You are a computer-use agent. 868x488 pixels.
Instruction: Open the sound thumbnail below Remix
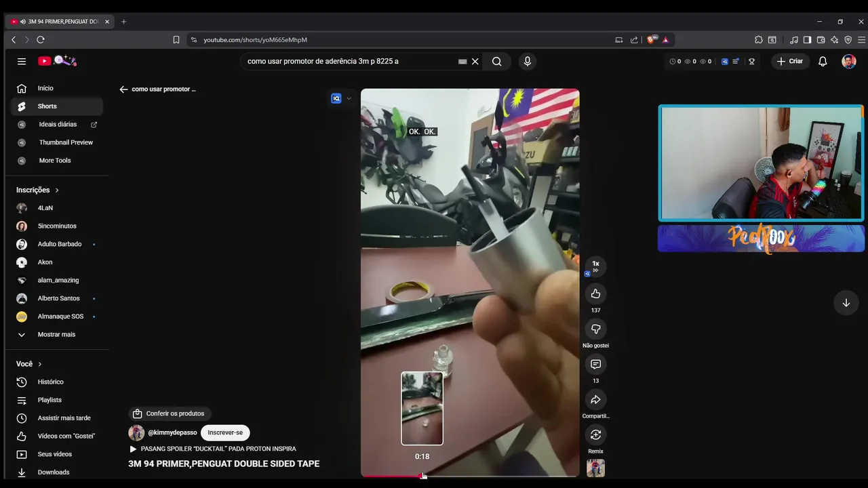595,468
